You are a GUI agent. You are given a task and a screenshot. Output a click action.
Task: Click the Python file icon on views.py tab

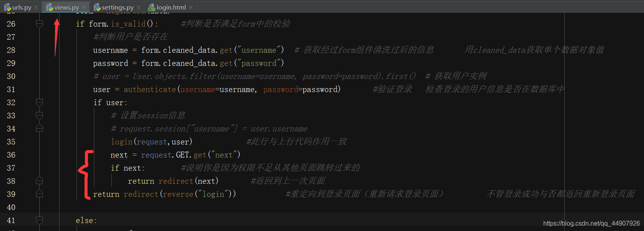point(50,7)
